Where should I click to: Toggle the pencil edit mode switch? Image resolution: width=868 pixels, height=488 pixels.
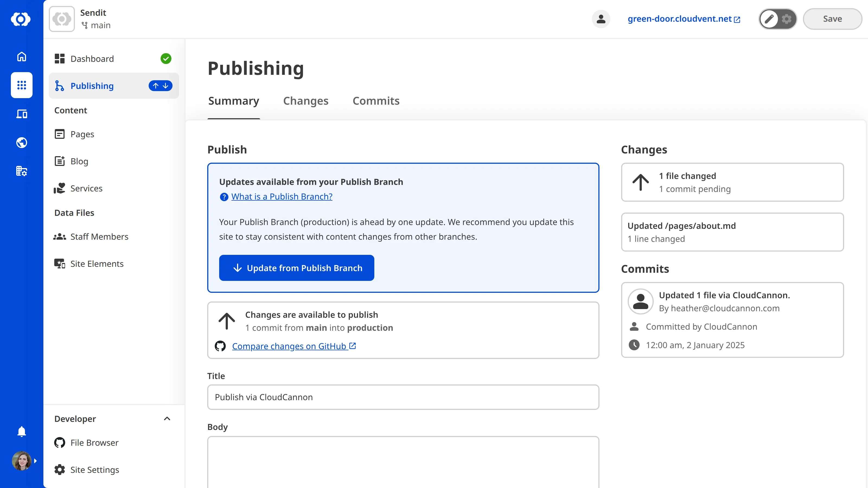[x=769, y=19]
